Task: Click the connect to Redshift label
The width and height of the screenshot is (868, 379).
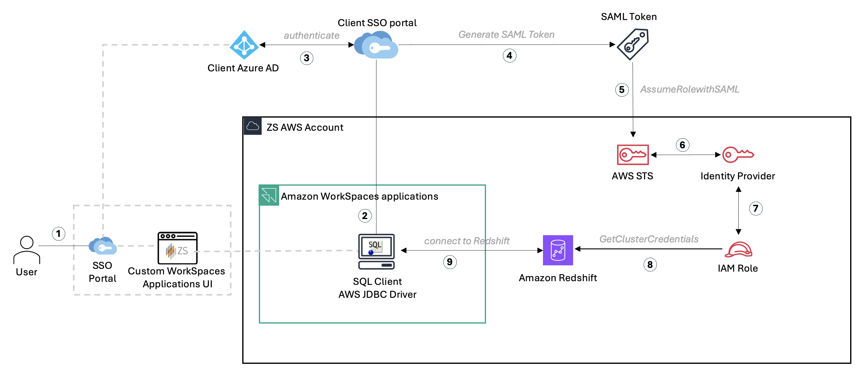Action: click(466, 241)
